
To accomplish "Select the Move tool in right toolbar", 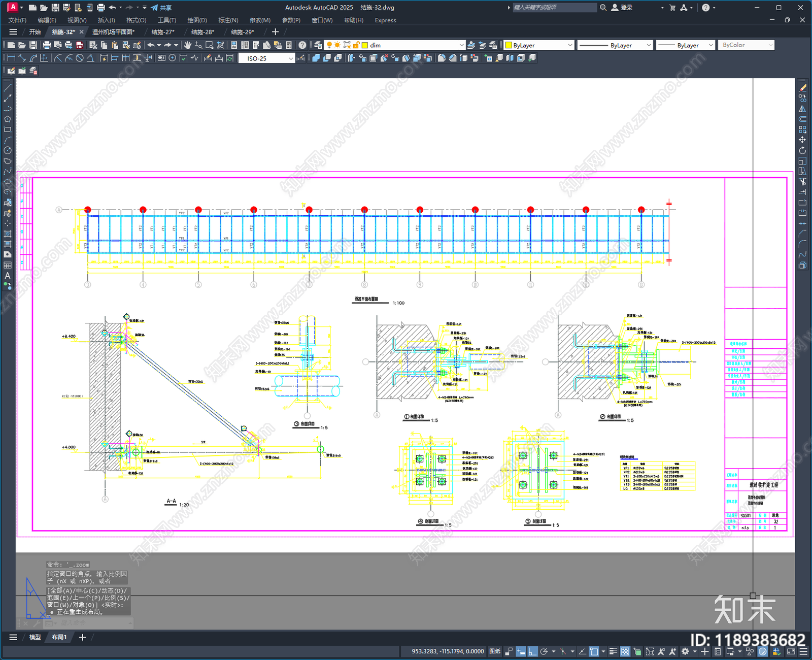I will tap(802, 140).
